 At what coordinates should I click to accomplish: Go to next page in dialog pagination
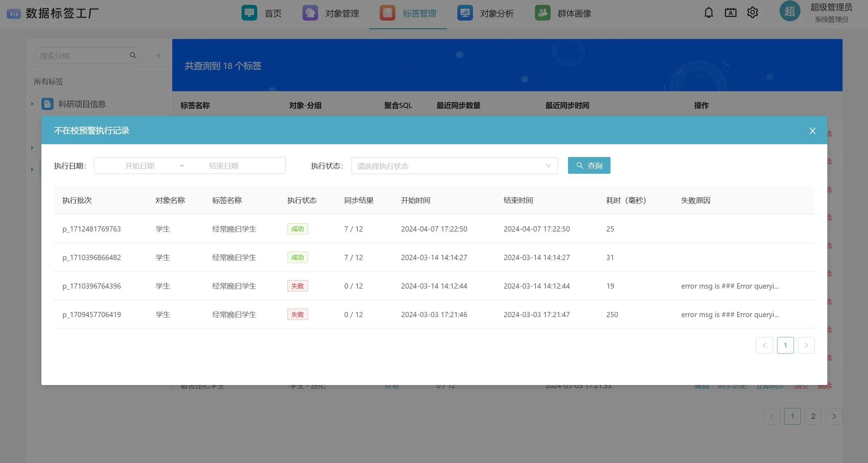pos(806,345)
